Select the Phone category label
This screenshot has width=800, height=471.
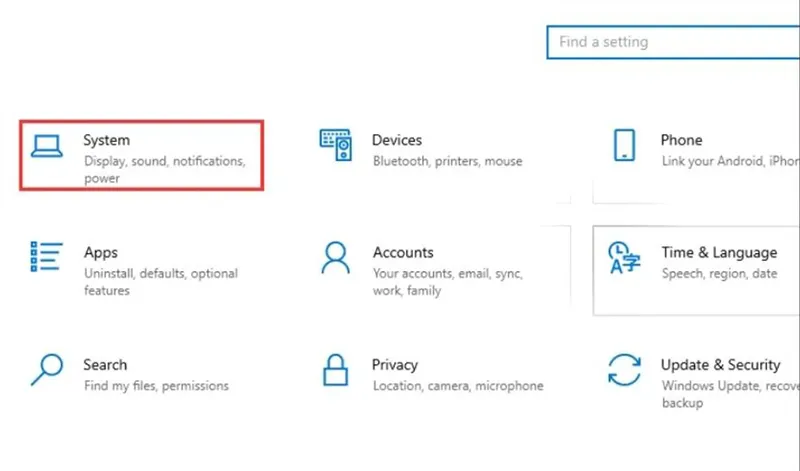(681, 140)
